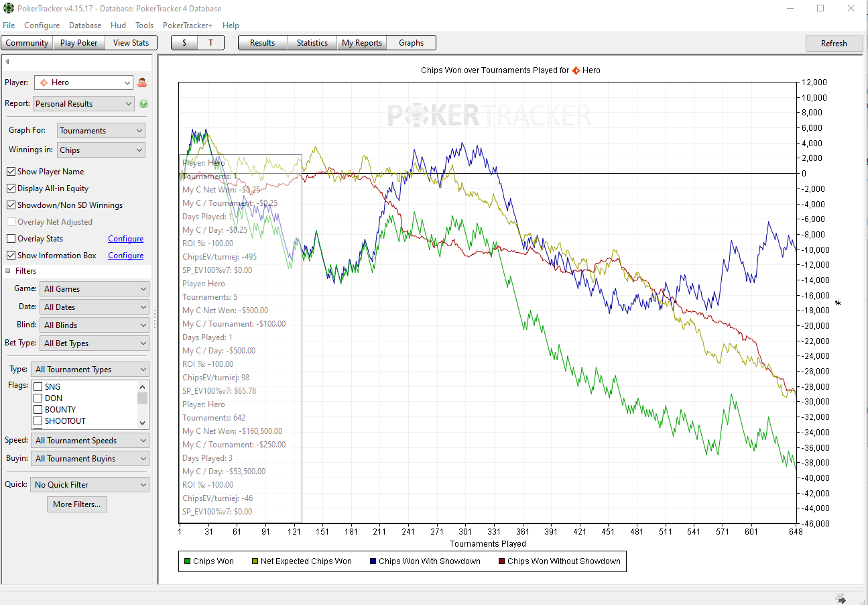Toggle Show Information Box checkbox
This screenshot has height=605, width=868.
pyautogui.click(x=11, y=256)
